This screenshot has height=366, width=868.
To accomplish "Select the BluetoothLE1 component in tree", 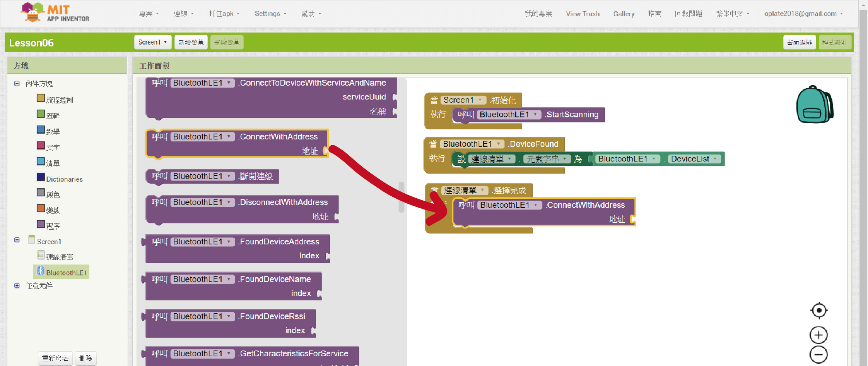I will click(66, 272).
